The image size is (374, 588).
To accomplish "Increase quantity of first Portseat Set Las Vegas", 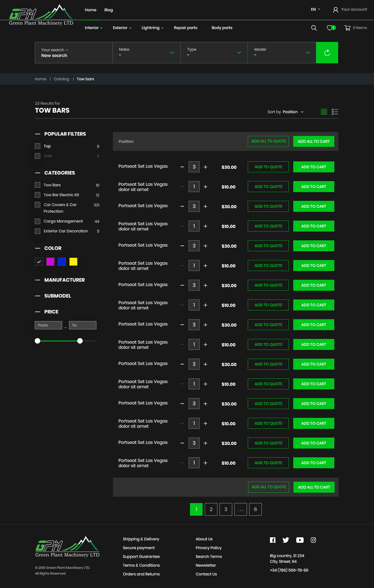I will tap(206, 167).
